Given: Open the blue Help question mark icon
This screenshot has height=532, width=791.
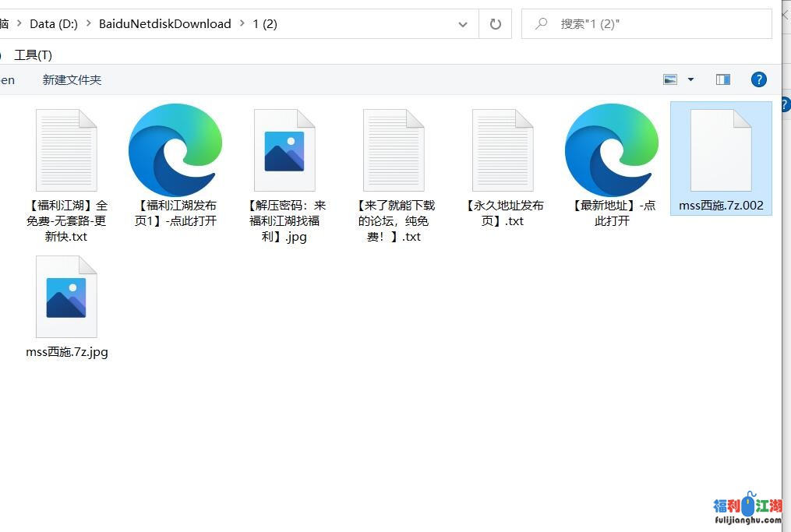Looking at the screenshot, I should tap(758, 79).
